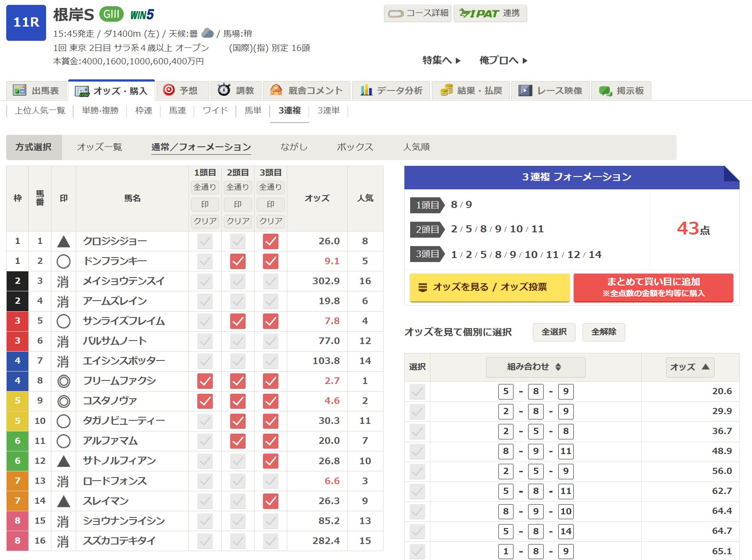Switch to the 3連単 bet type tab

329,110
